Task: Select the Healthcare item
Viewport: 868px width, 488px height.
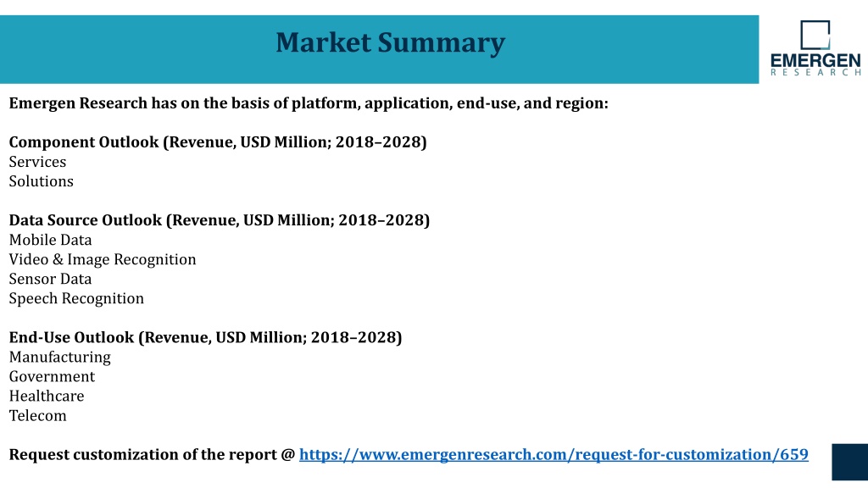Action: coord(47,396)
